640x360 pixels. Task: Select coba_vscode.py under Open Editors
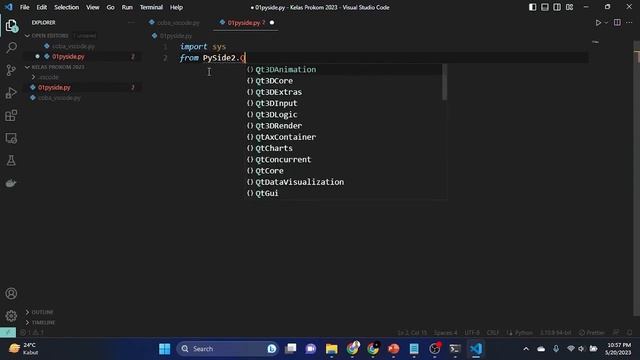[x=73, y=47]
